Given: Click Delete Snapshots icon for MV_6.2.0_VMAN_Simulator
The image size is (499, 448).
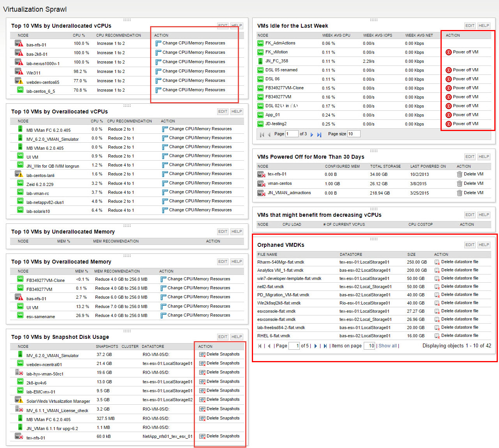Looking at the screenshot, I should (x=202, y=354).
